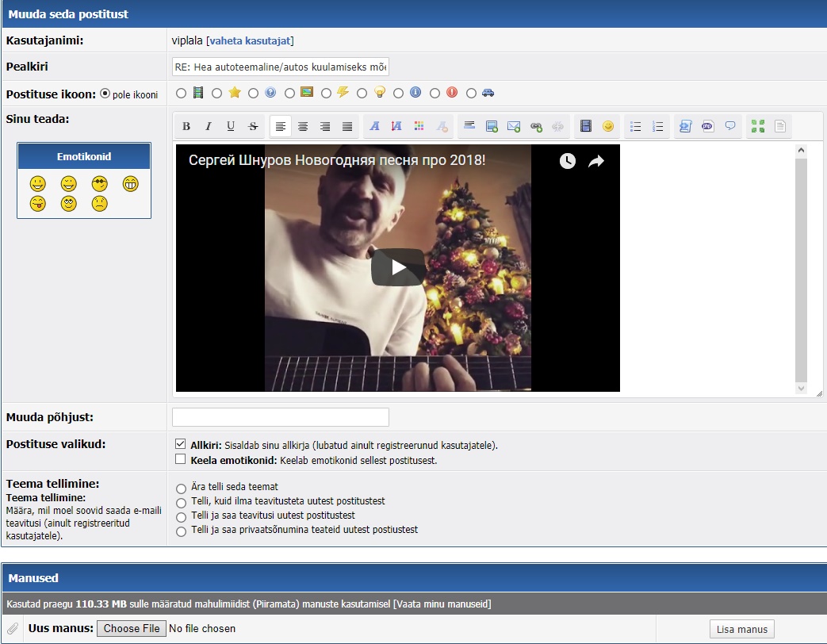Screen dimensions: 827x644
Task: Select the star post icon radio button
Action: (x=217, y=93)
